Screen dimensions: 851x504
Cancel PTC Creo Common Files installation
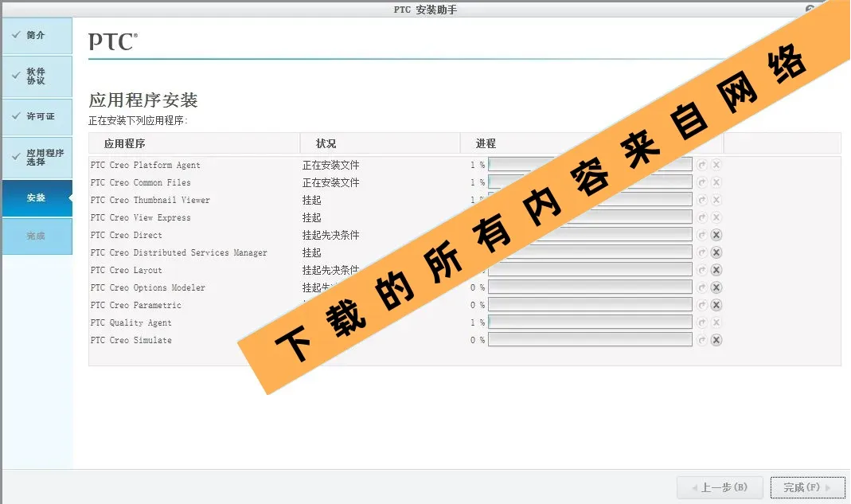(x=716, y=182)
